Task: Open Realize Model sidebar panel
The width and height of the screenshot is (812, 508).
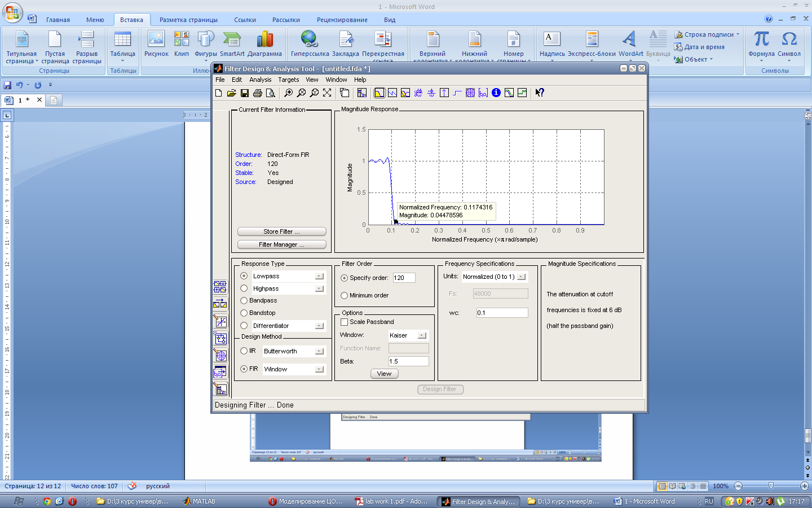Action: pos(220,339)
